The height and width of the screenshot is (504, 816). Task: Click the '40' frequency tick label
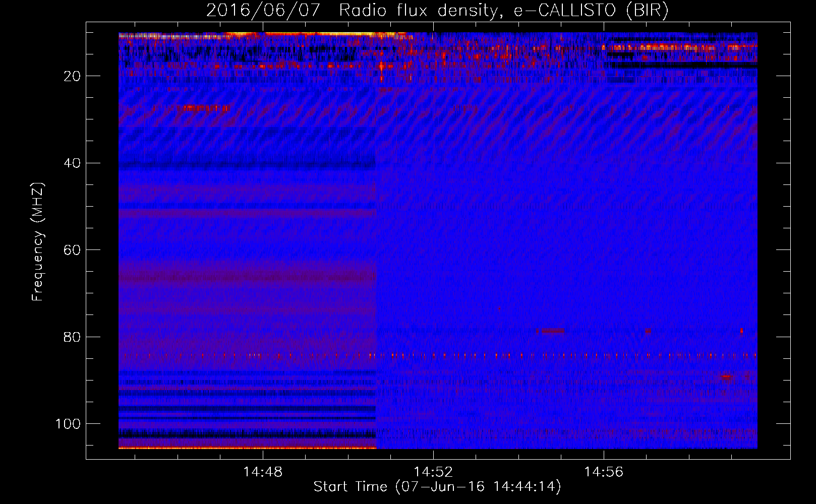(x=72, y=163)
